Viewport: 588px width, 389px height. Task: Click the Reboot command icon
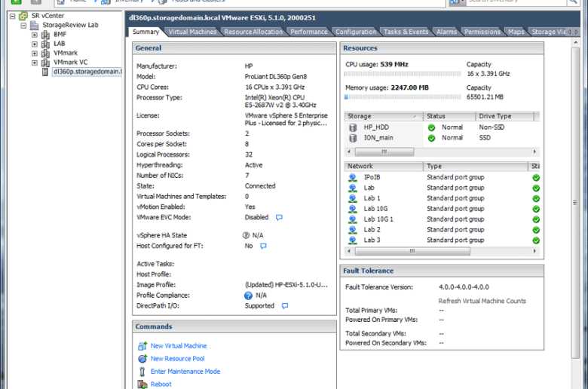pos(142,384)
